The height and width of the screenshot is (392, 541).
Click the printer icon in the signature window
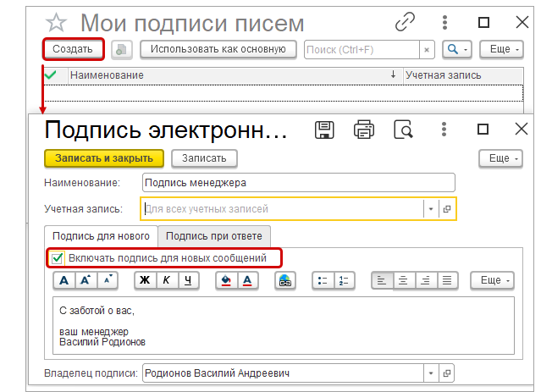(364, 130)
